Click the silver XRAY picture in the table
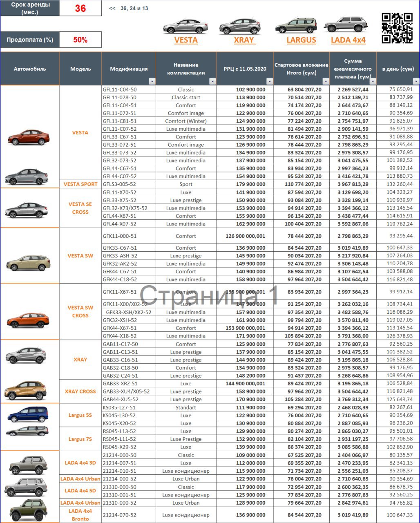Viewport: 420px width, 523px height. tap(26, 355)
